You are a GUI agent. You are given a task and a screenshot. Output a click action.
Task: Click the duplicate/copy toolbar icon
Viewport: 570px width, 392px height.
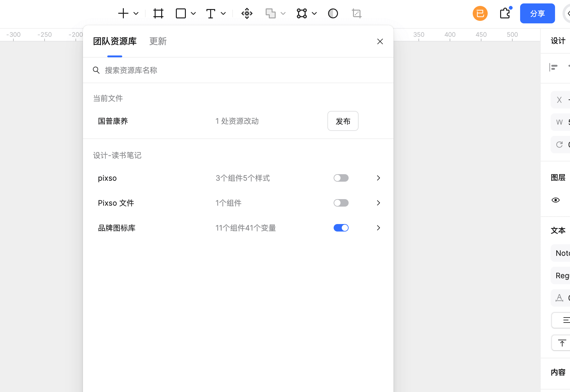pos(270,13)
